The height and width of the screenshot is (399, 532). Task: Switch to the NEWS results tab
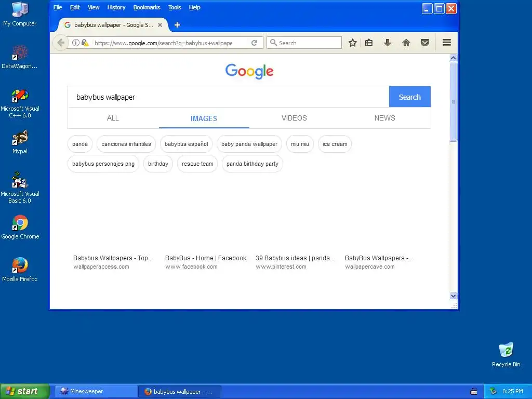coord(385,118)
